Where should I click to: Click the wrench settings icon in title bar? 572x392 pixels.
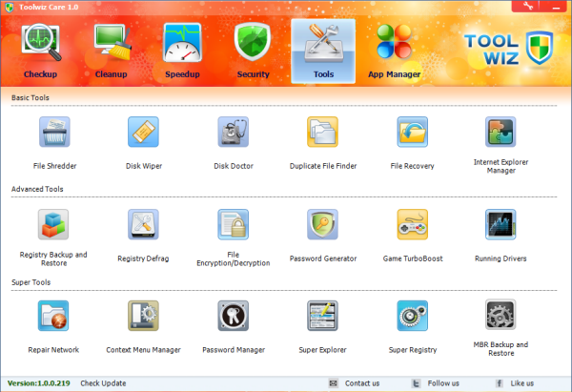coord(527,6)
